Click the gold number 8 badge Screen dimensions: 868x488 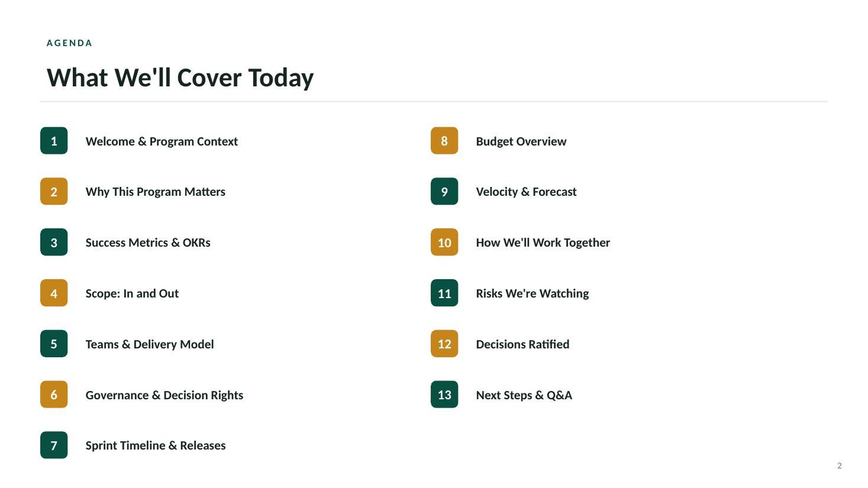444,141
